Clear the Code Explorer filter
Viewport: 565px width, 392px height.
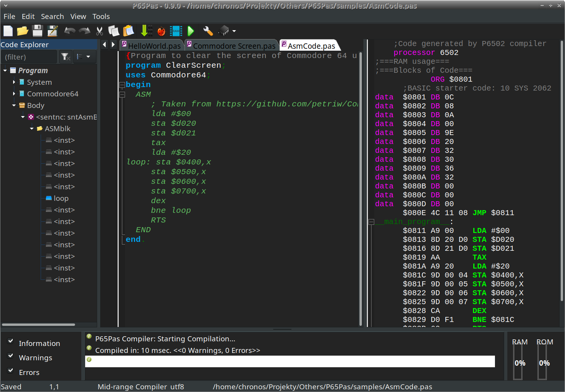coord(65,56)
